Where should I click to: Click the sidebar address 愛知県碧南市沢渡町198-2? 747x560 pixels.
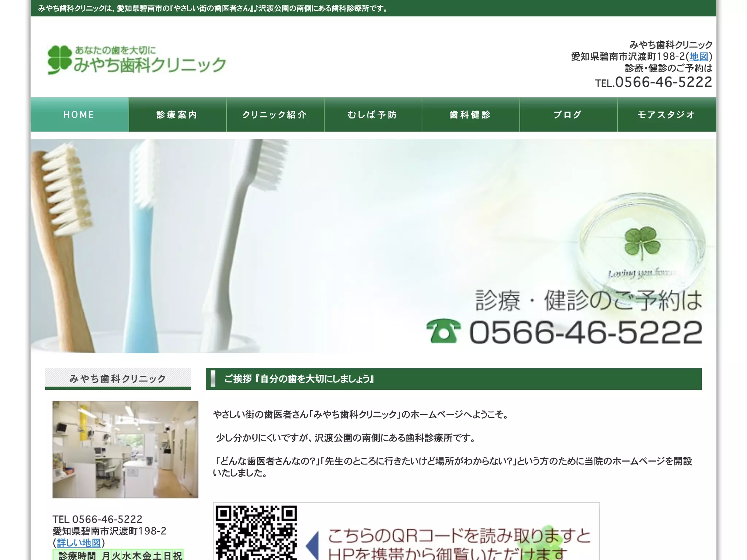[x=109, y=531]
